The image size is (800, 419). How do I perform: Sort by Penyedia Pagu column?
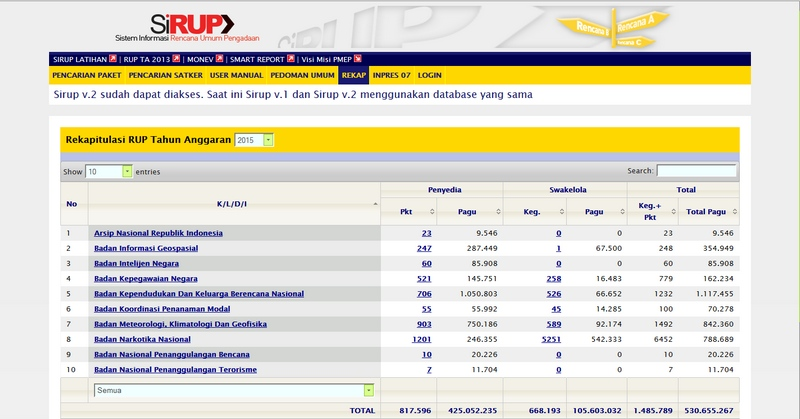(498, 212)
